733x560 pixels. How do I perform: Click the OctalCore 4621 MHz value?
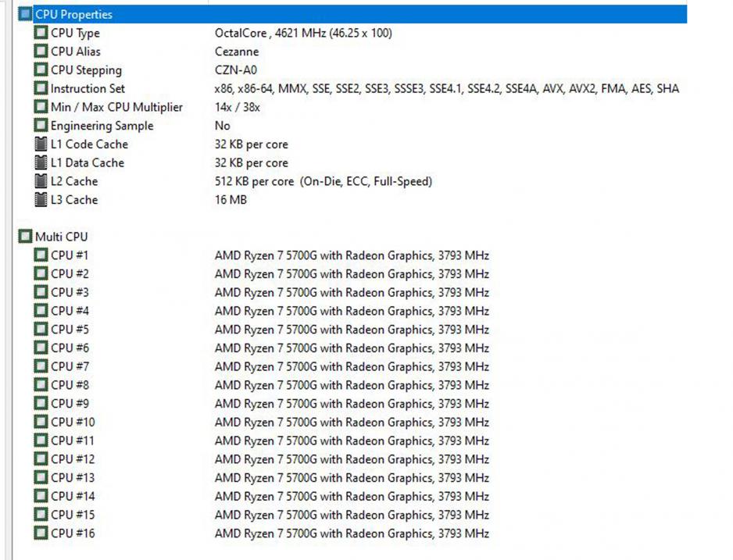303,33
